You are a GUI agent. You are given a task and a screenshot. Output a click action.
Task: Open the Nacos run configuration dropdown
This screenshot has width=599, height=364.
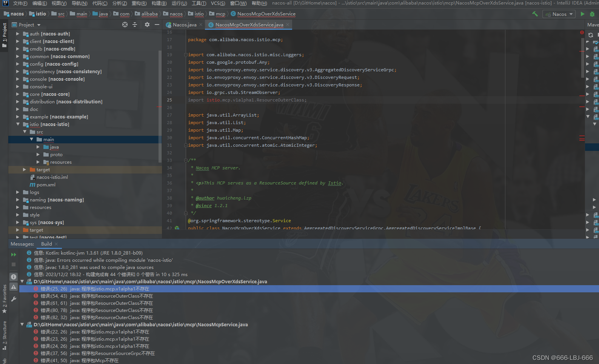point(559,14)
